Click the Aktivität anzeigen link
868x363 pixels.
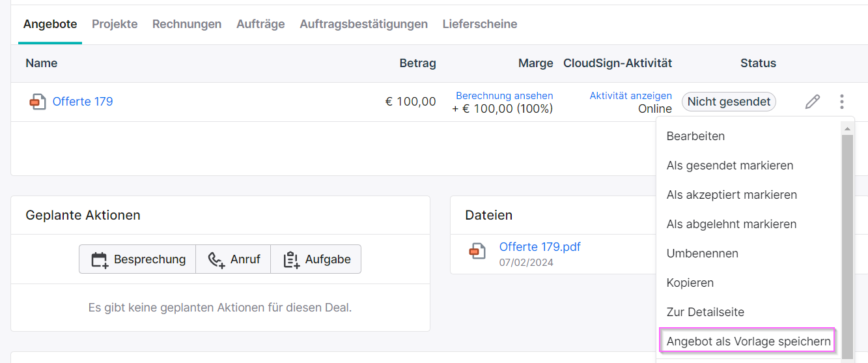[631, 96]
